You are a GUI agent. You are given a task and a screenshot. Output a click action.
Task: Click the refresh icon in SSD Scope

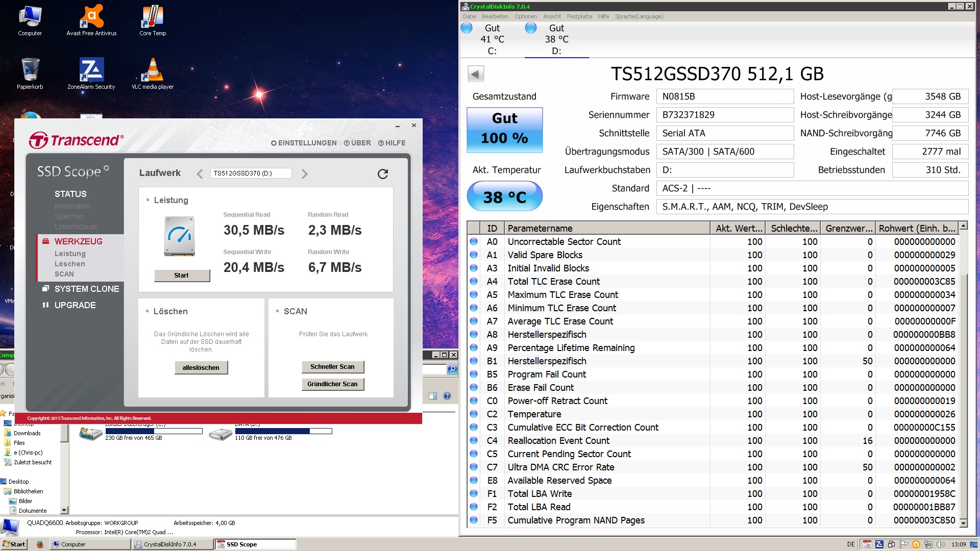[x=383, y=174]
